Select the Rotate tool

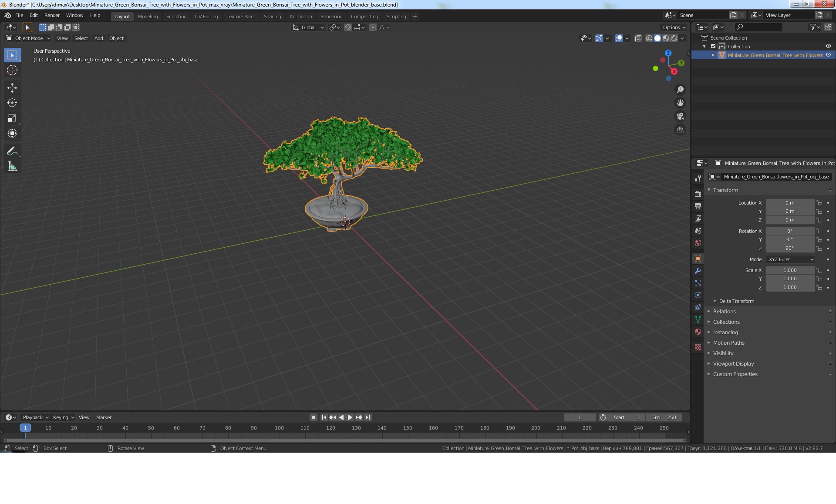(12, 103)
